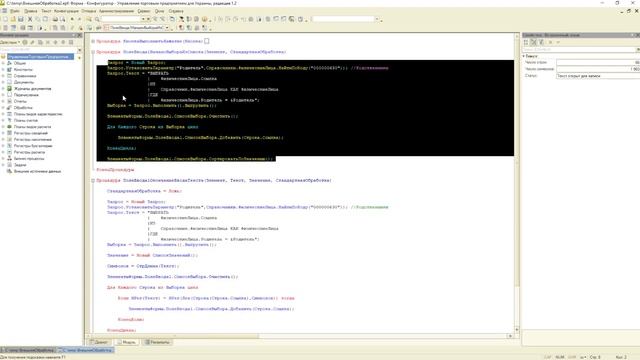This screenshot has width=640, height=360.
Task: Click the Cut scissors toolbar icon
Action: (x=30, y=19)
